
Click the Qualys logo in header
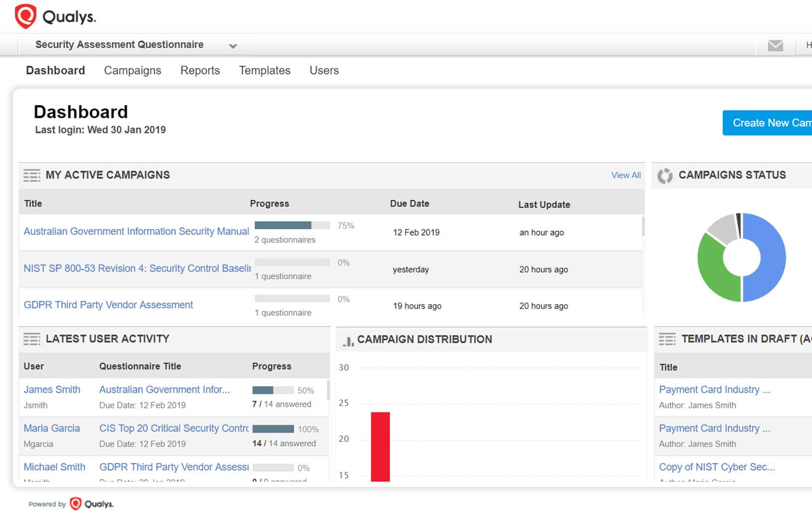[55, 16]
